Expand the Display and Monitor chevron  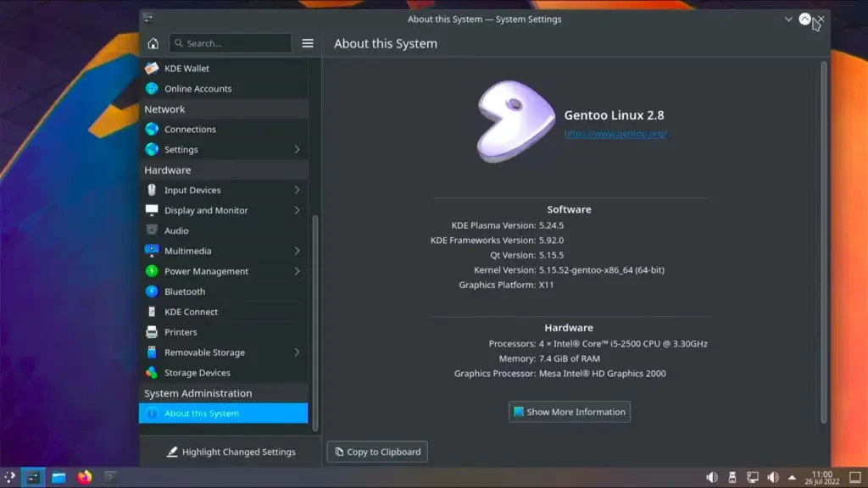(x=298, y=210)
